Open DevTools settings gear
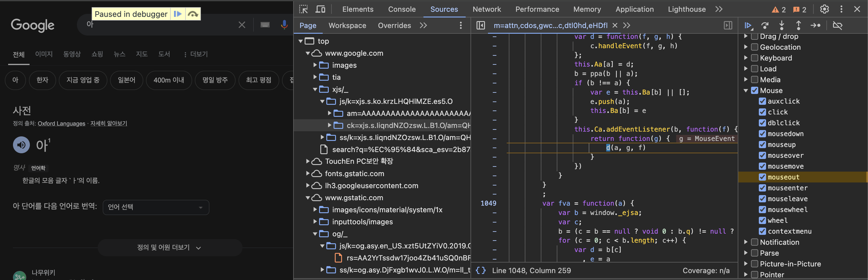 pyautogui.click(x=824, y=9)
